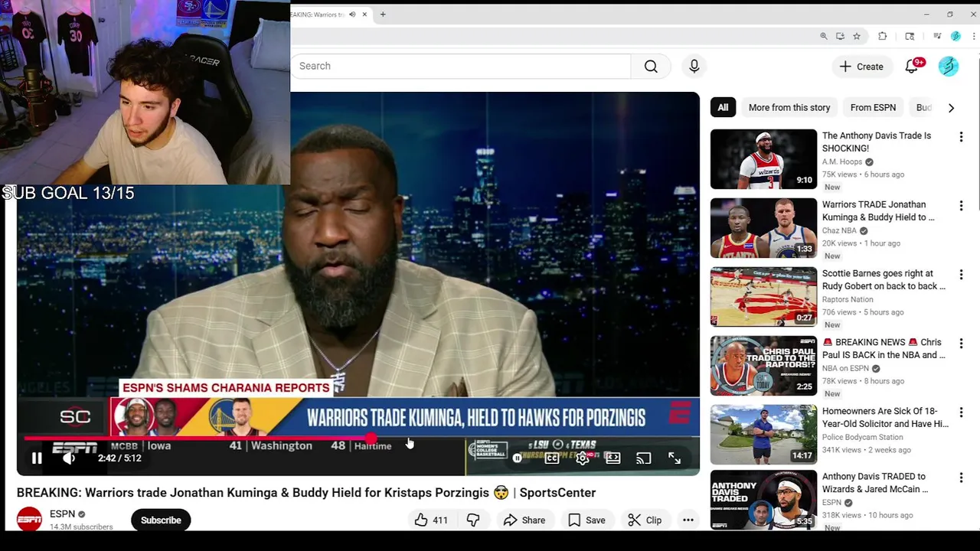Viewport: 980px width, 551px height.
Task: Visit the A.M. Hoops channel
Action: coord(842,161)
